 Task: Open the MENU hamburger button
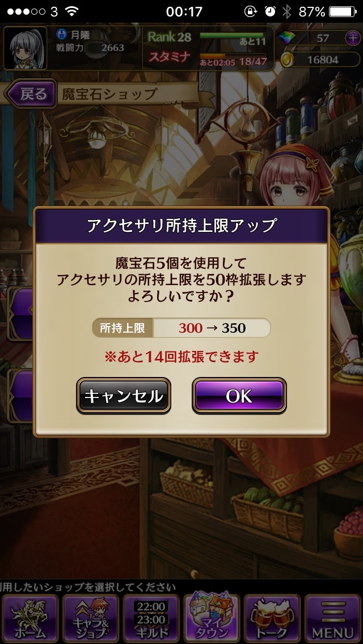tap(333, 618)
